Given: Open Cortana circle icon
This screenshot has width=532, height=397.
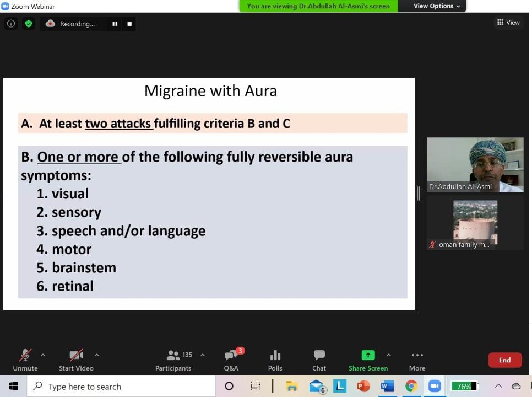Looking at the screenshot, I should click(x=229, y=386).
